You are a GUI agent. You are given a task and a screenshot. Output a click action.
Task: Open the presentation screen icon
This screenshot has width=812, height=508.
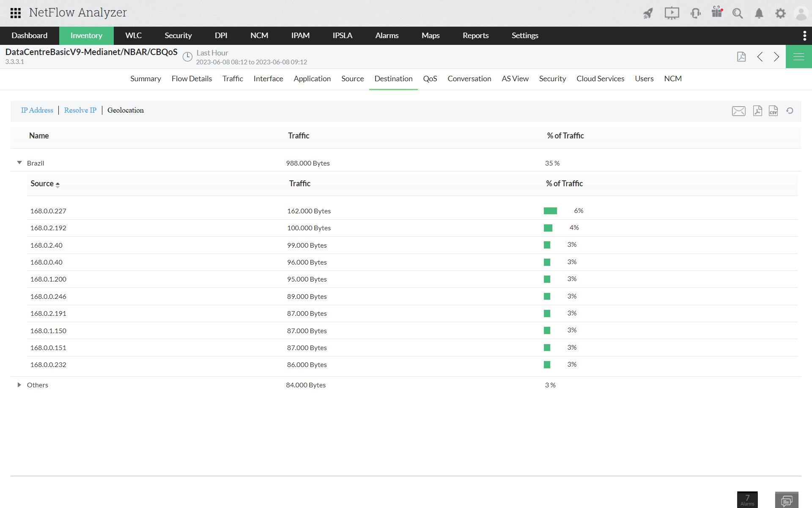672,13
